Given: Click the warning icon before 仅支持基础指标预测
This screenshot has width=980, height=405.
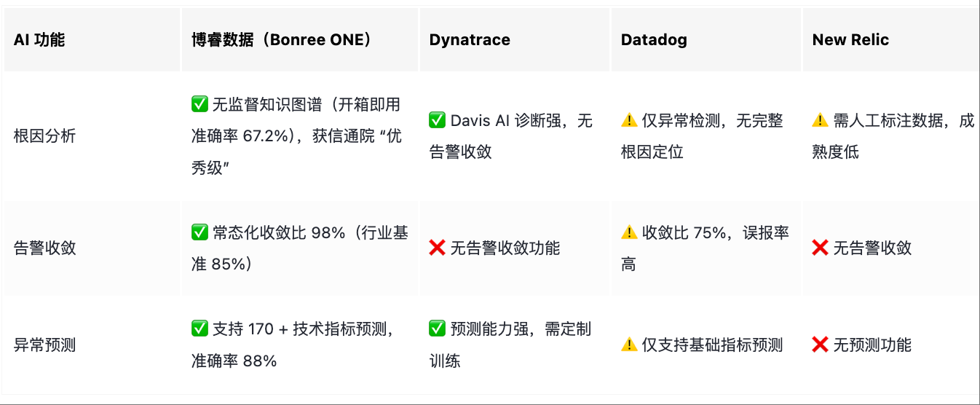Looking at the screenshot, I should [629, 345].
